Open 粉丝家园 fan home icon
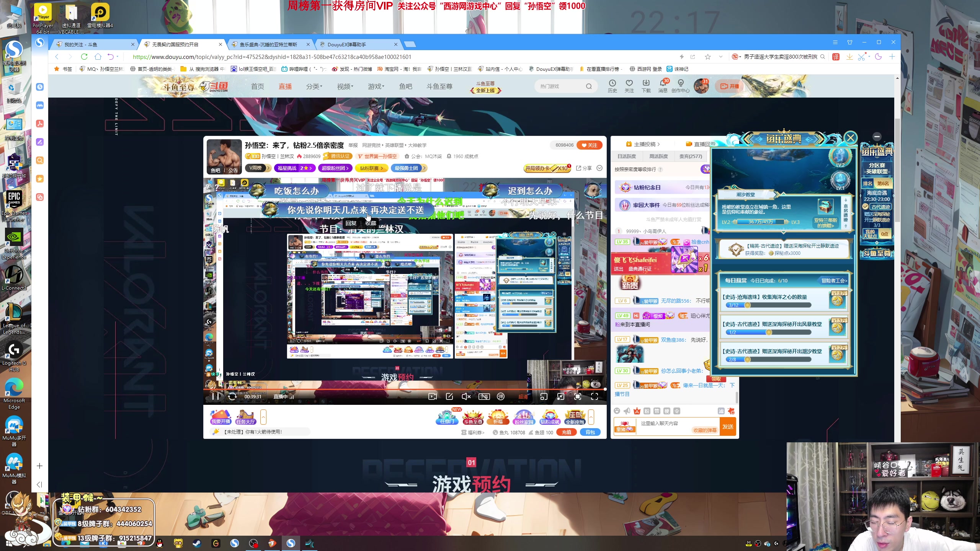 [524, 417]
